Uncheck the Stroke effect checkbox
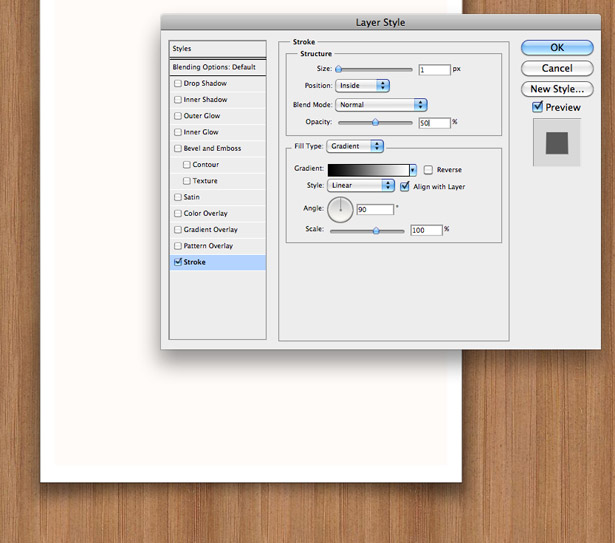This screenshot has width=615, height=543. [x=178, y=262]
